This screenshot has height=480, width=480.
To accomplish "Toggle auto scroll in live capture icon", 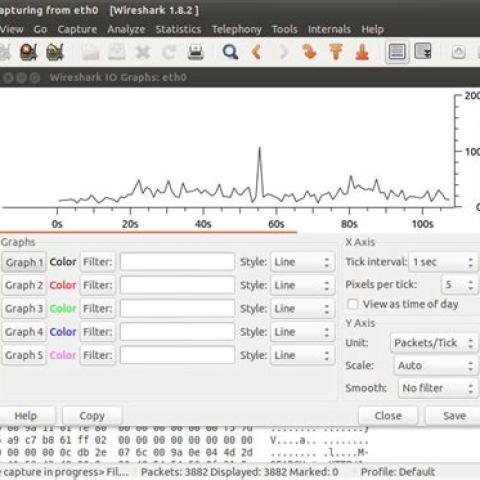I will click(423, 52).
